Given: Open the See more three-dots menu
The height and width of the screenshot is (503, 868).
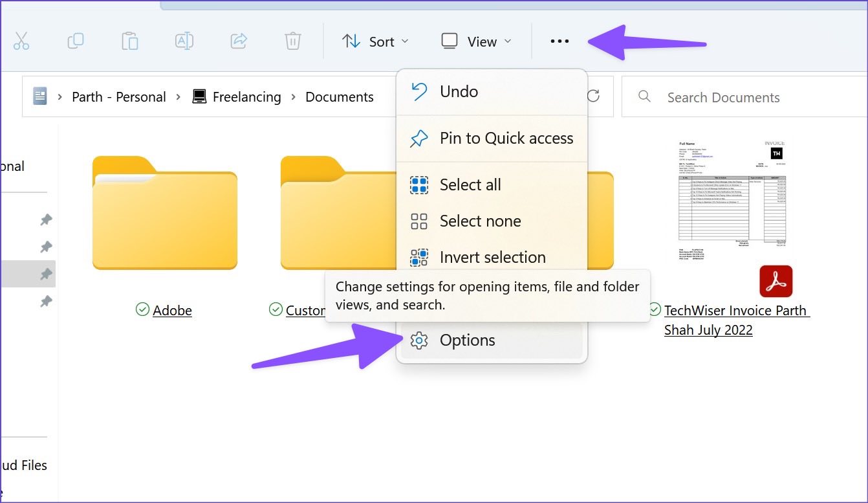Looking at the screenshot, I should (x=559, y=41).
